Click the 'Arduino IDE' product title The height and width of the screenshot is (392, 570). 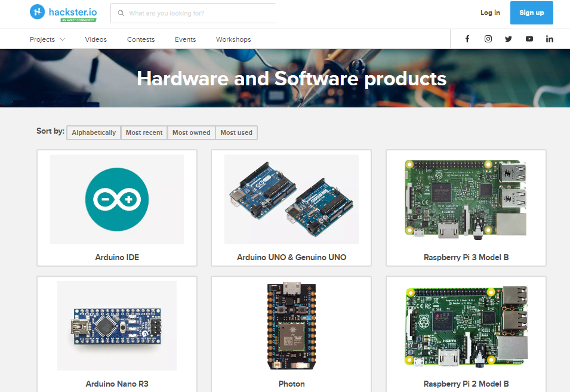[117, 257]
